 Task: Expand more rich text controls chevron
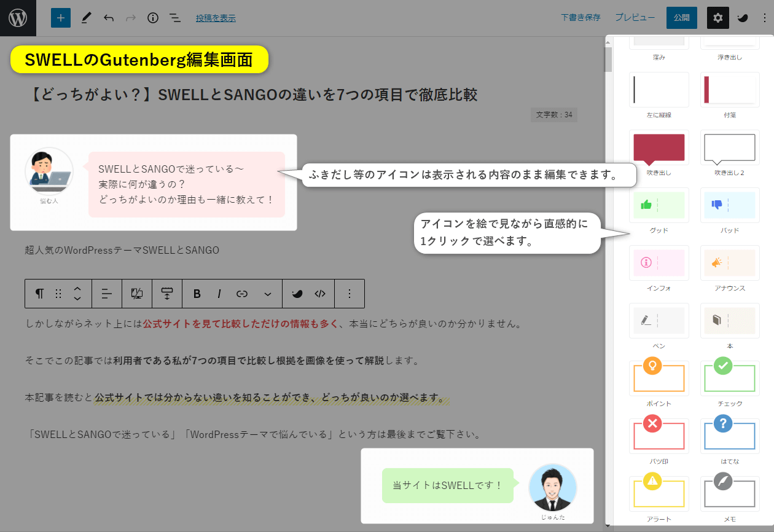(x=268, y=294)
